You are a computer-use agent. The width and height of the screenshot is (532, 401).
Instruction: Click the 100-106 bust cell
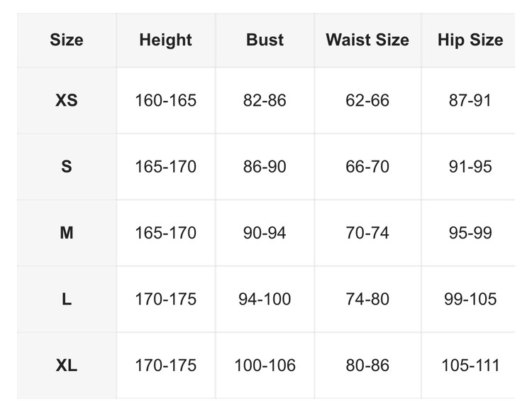(x=265, y=366)
